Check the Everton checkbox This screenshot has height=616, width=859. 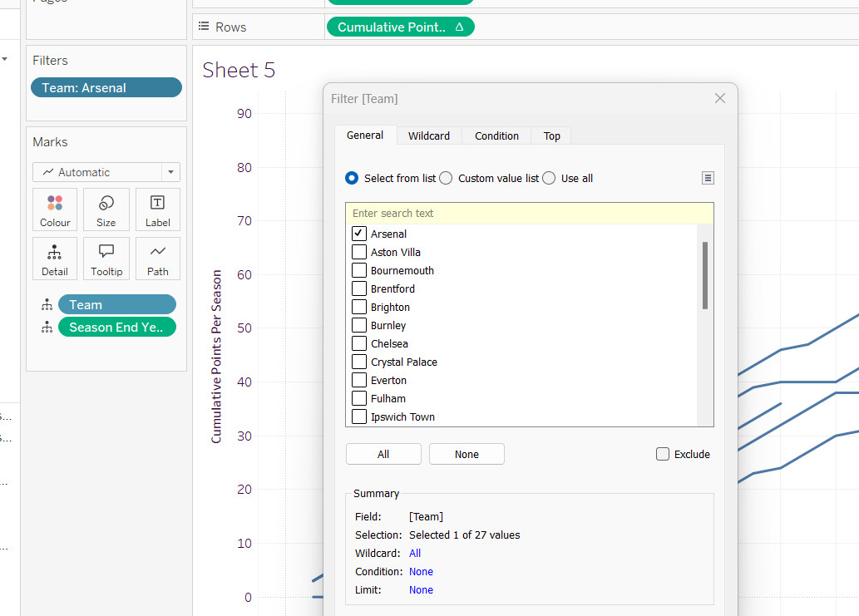tap(359, 380)
